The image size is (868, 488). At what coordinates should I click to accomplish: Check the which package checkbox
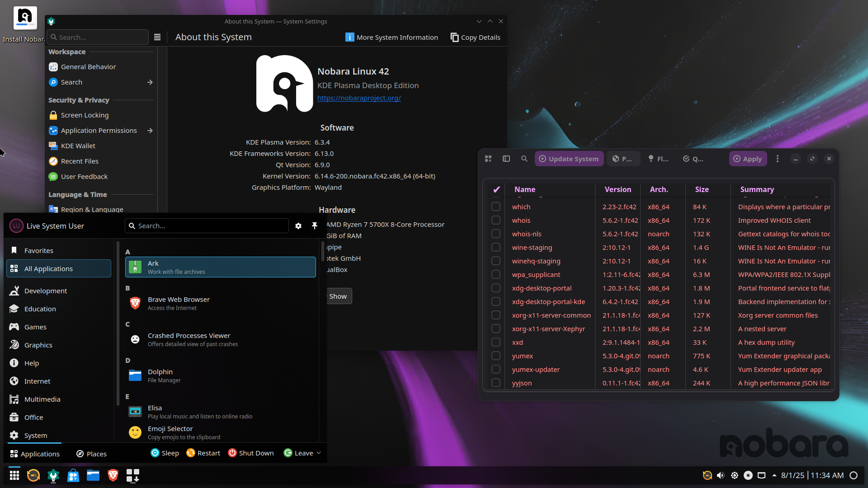[496, 206]
